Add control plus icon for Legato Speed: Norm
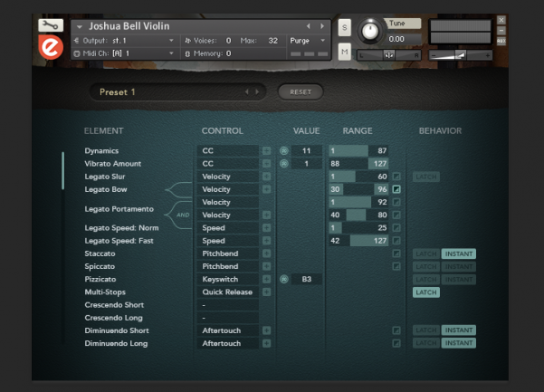Screen dimensions: 544x392 coord(266,228)
